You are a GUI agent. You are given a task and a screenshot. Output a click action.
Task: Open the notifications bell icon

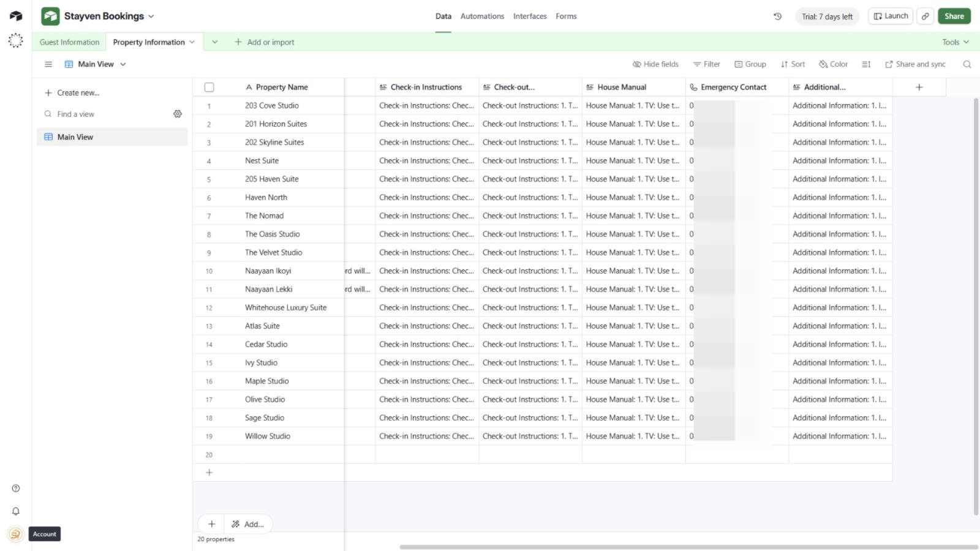coord(16,511)
